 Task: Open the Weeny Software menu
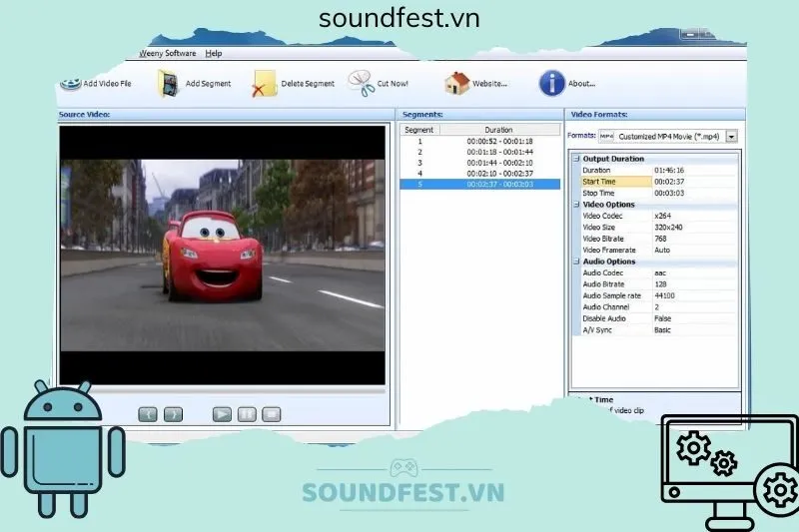168,53
